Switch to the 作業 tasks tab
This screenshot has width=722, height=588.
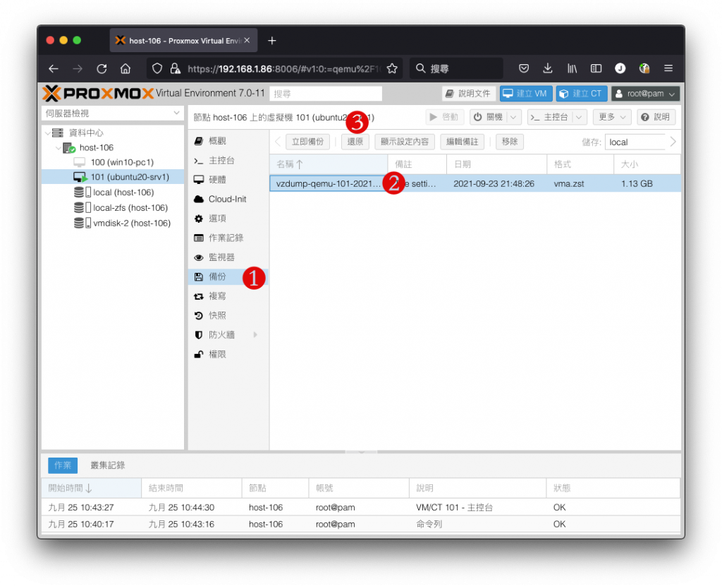[63, 465]
